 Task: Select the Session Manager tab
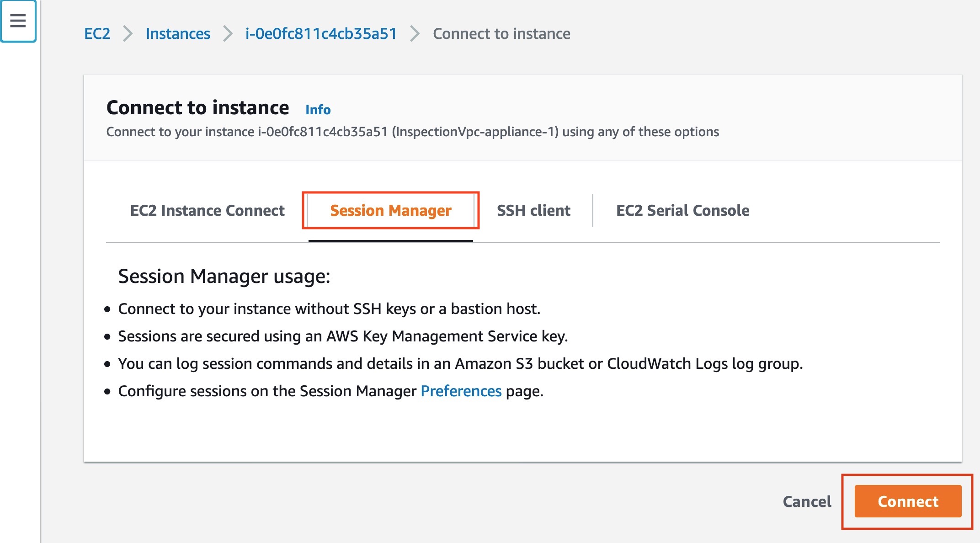(x=391, y=211)
